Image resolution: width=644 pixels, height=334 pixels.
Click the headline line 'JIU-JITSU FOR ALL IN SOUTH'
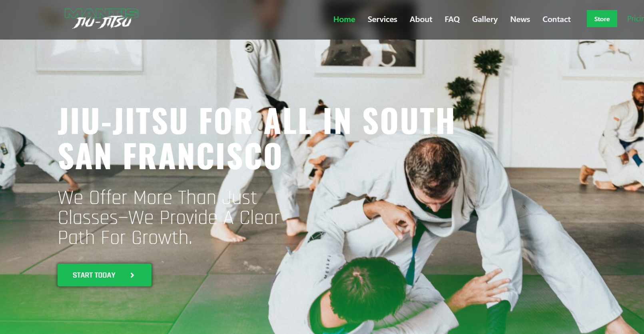pos(256,121)
